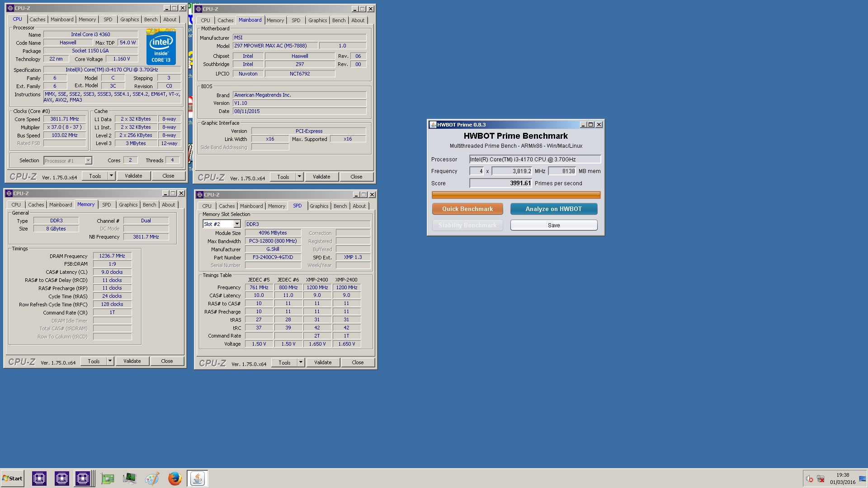
Task: Click Tools button in the Memory window
Action: click(94, 361)
